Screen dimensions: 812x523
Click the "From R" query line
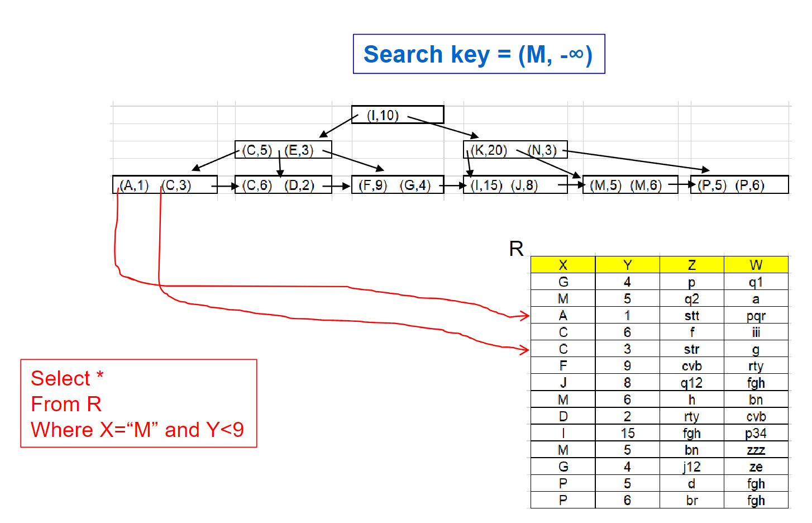coord(66,404)
